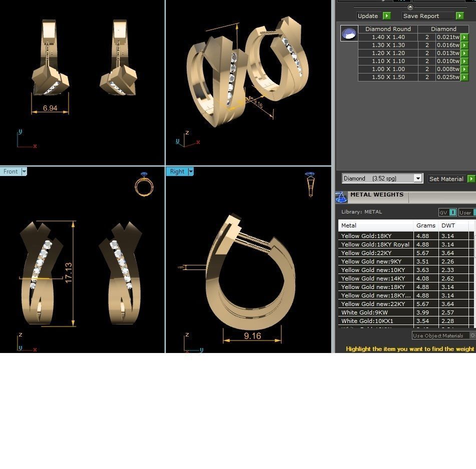Select the round diamond gem thumbnail
476x469 pixels.
349,33
